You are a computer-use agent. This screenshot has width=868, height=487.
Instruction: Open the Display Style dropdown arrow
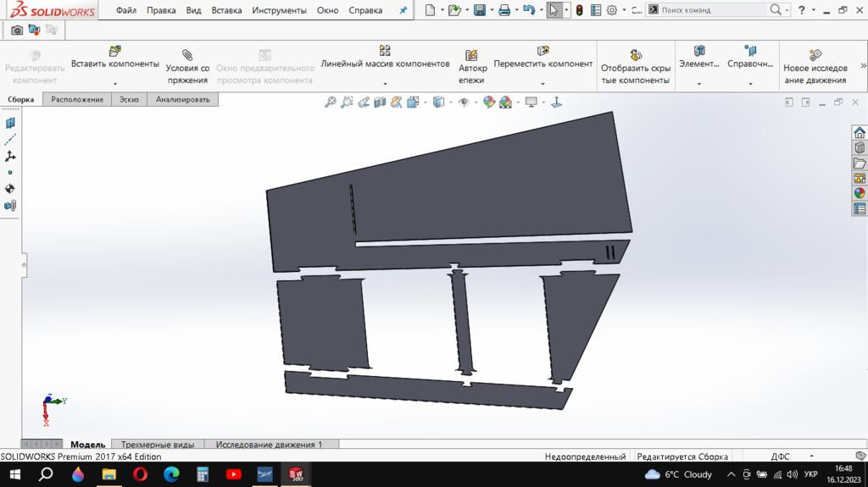pyautogui.click(x=449, y=102)
